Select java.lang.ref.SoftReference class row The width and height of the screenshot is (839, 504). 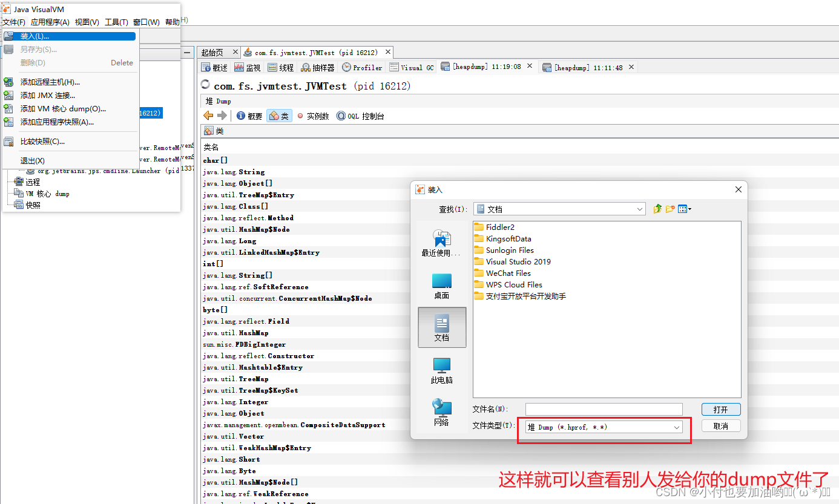[521, 287]
